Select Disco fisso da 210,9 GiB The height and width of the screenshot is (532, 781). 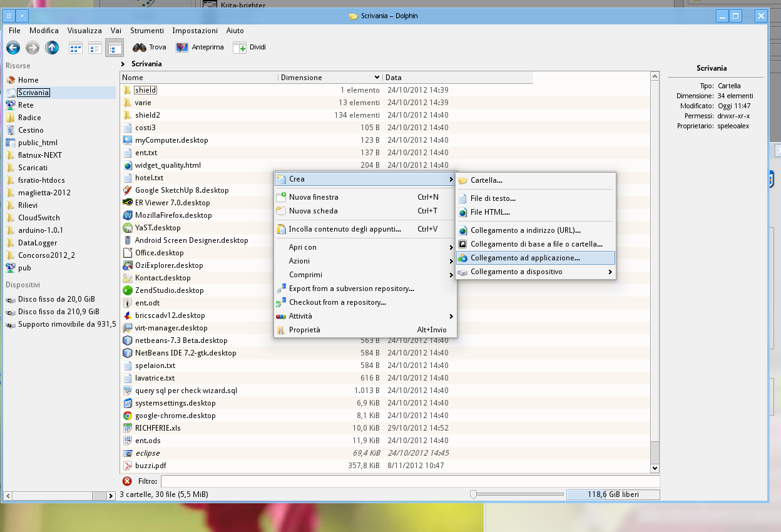coord(60,312)
